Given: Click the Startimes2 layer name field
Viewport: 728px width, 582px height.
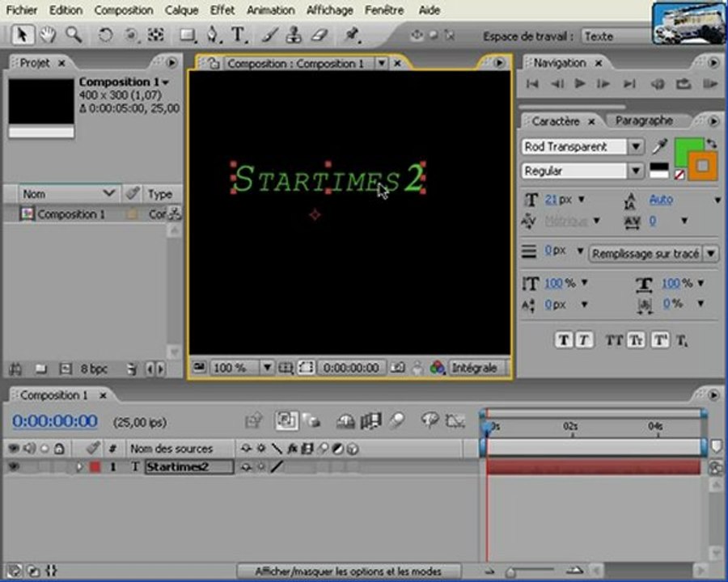Looking at the screenshot, I should tap(189, 467).
